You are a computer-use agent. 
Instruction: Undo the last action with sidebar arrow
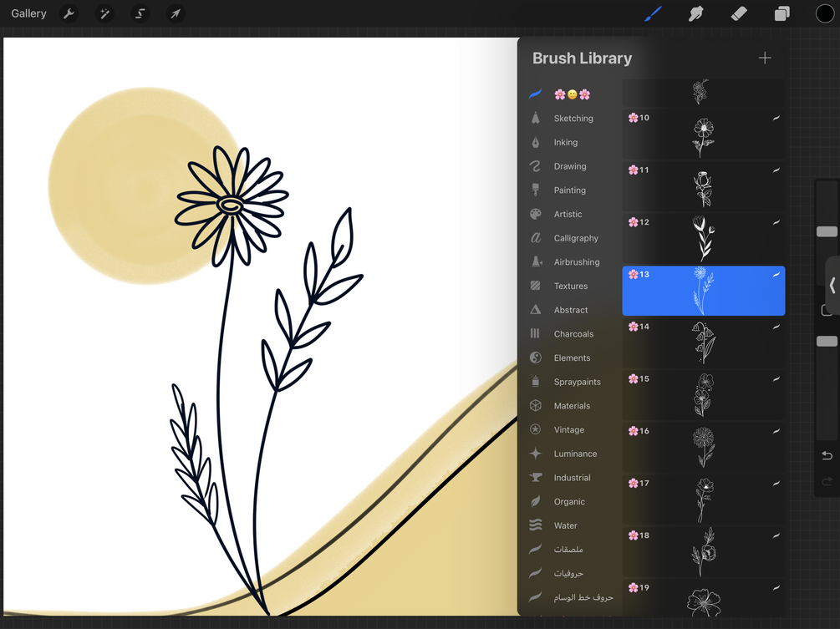[x=827, y=455]
